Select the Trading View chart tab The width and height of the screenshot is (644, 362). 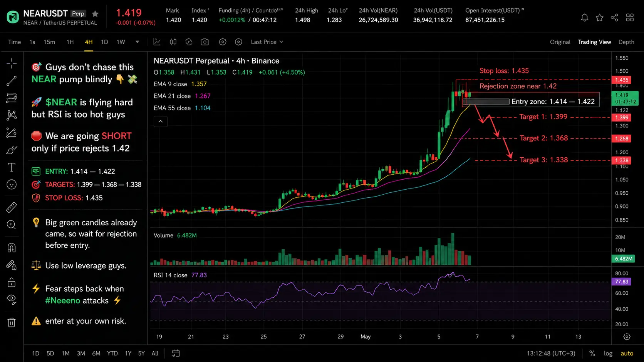[594, 42]
